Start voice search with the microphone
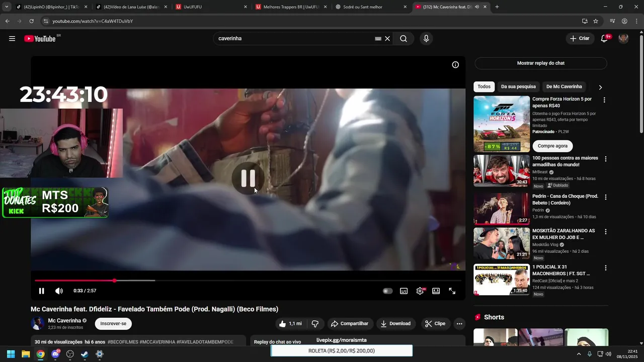This screenshot has height=362, width=644. tap(426, 39)
